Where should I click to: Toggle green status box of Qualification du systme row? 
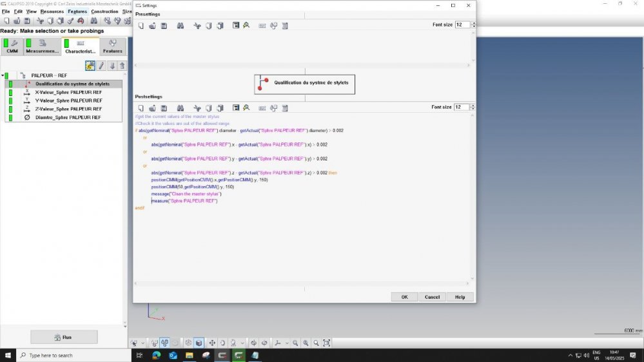[10, 84]
